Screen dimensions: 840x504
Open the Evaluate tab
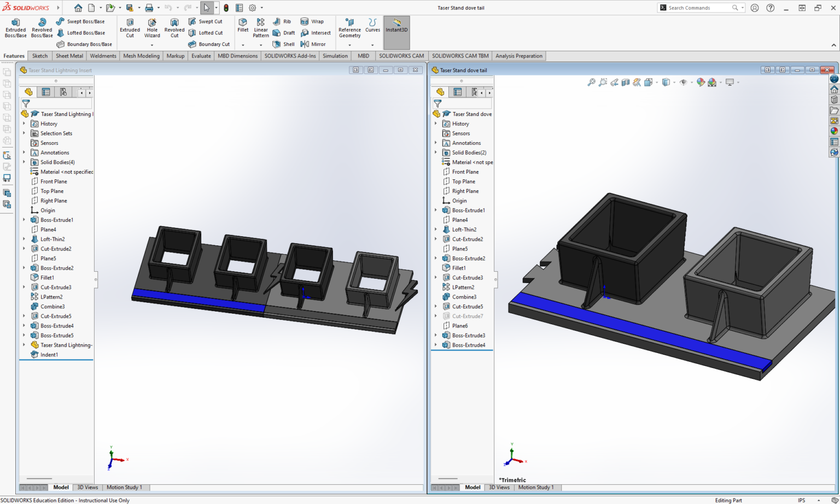(201, 56)
